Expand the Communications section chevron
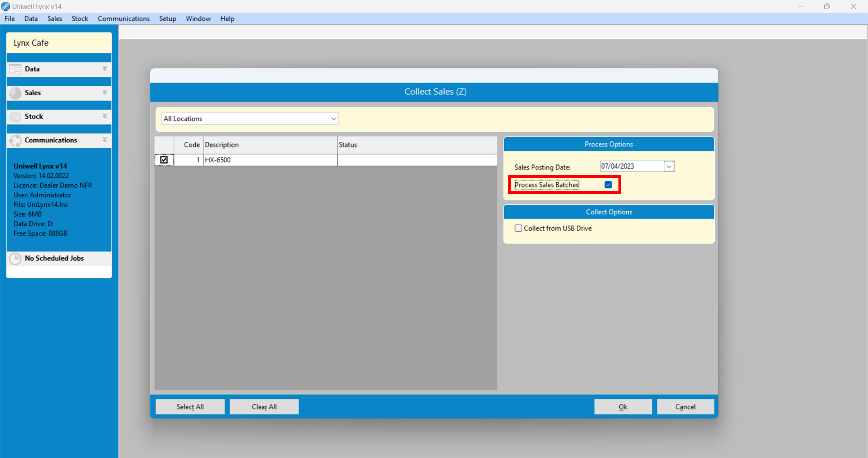This screenshot has width=868, height=458. 105,140
